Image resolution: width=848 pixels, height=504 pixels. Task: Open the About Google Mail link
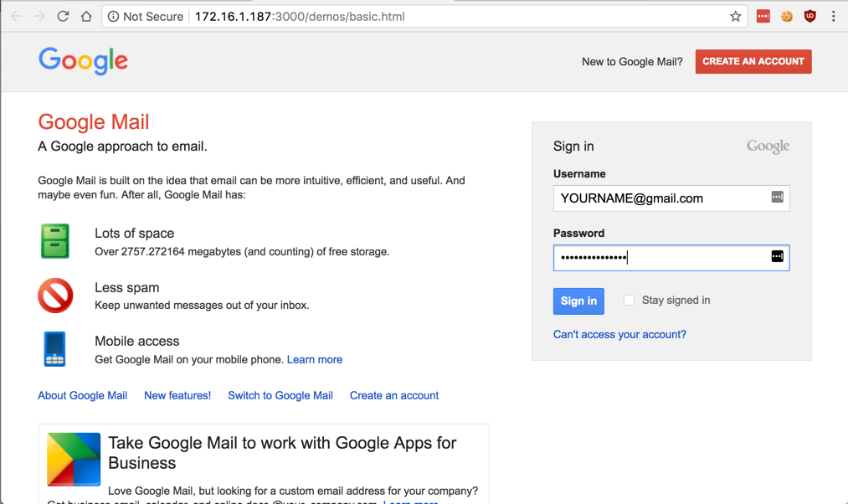tap(82, 395)
